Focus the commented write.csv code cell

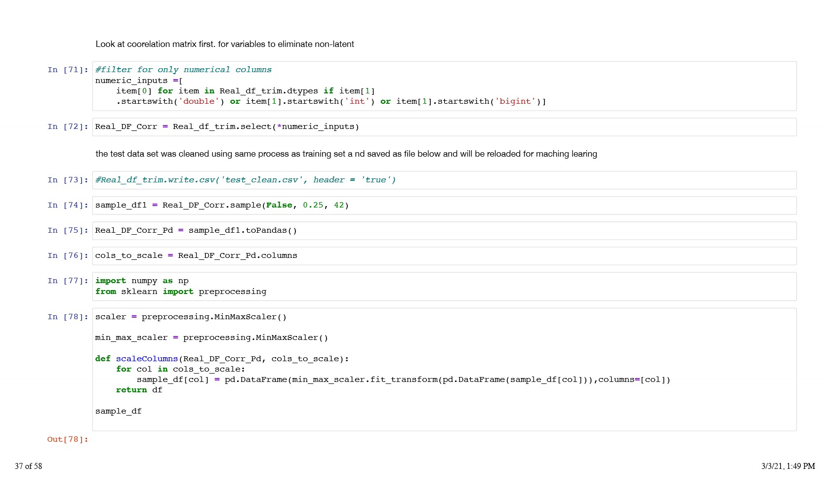444,180
